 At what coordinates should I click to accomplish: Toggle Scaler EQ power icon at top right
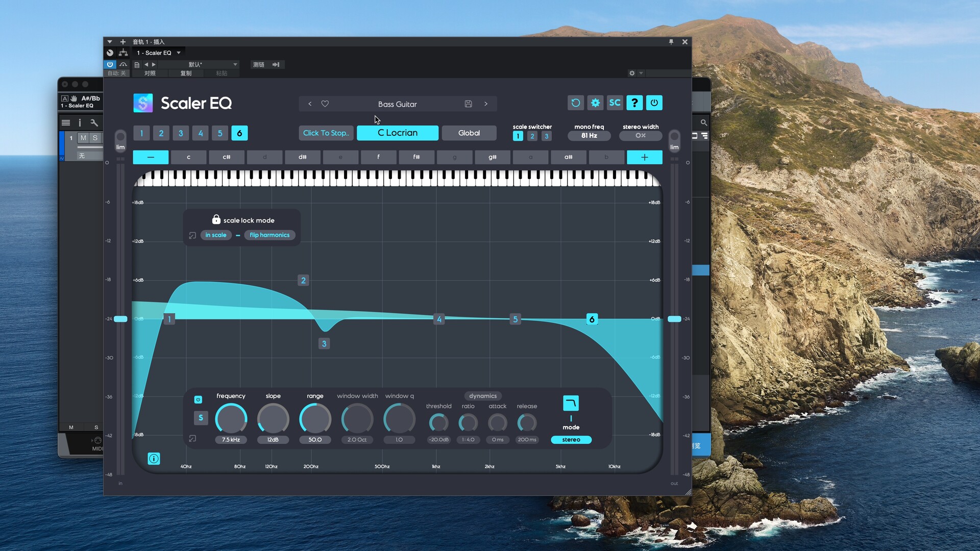click(654, 103)
